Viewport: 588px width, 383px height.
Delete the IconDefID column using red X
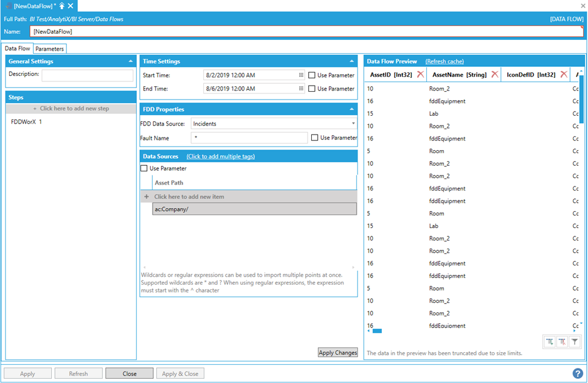(564, 74)
